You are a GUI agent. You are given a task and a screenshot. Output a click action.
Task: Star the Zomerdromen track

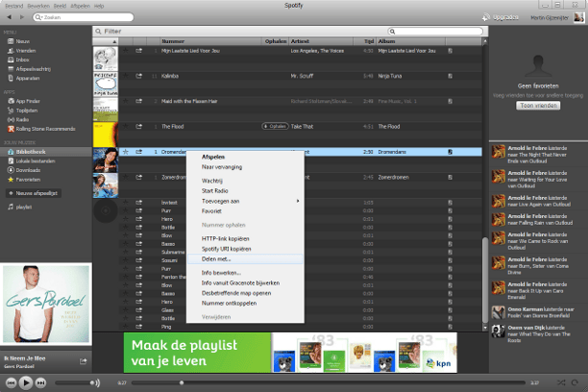click(126, 177)
